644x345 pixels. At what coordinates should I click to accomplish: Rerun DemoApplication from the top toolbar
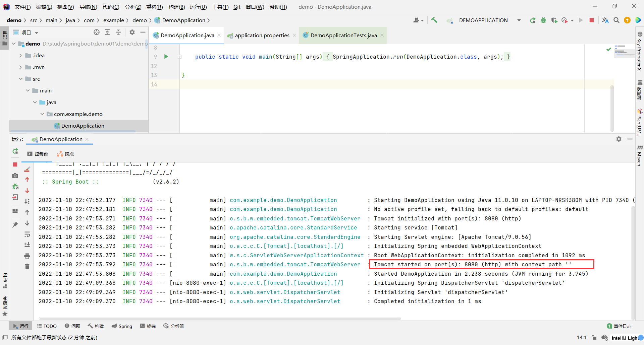pos(533,20)
